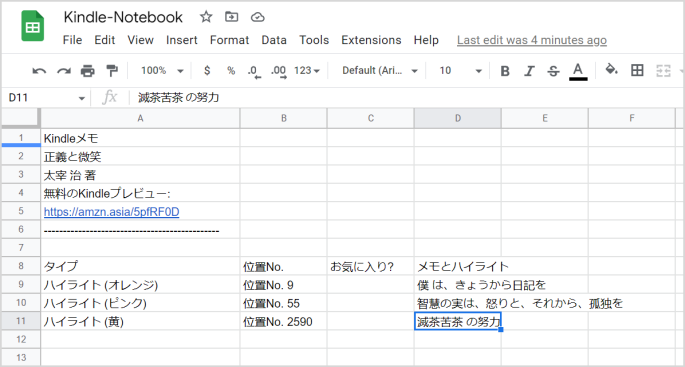Select cell '位置No. 55'
Image resolution: width=685 pixels, height=367 pixels.
283,303
